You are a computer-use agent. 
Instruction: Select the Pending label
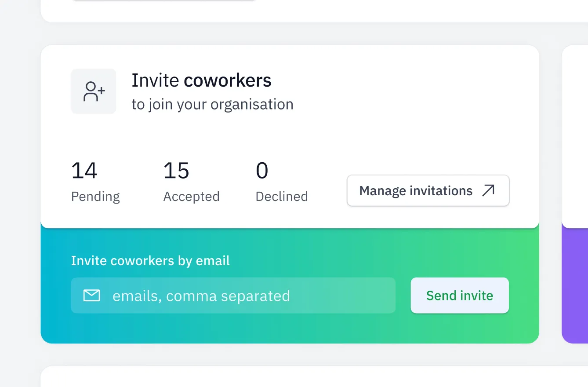pos(95,196)
